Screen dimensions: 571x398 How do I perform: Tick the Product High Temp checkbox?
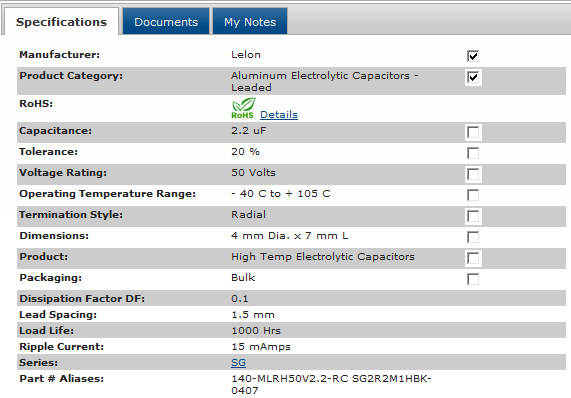point(473,258)
